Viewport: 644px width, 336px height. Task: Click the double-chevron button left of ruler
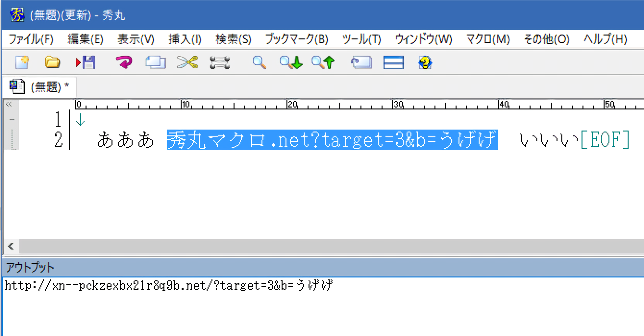(9, 104)
